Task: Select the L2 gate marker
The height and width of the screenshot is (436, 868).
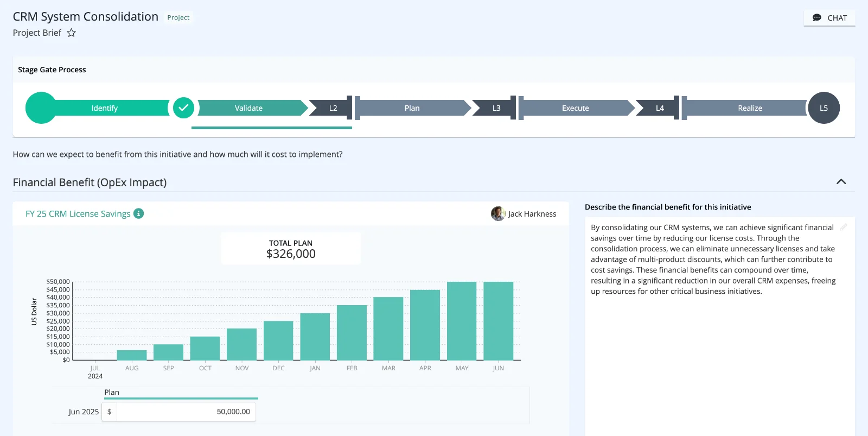Action: (333, 108)
